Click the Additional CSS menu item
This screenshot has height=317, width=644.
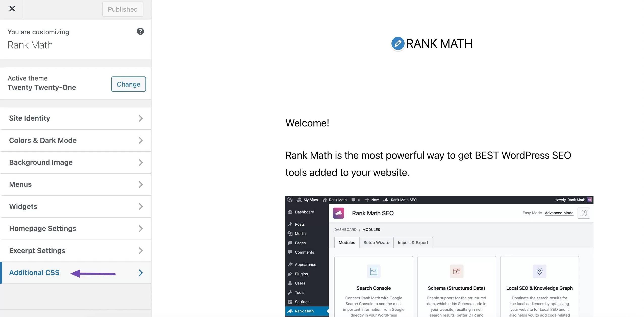tap(34, 272)
